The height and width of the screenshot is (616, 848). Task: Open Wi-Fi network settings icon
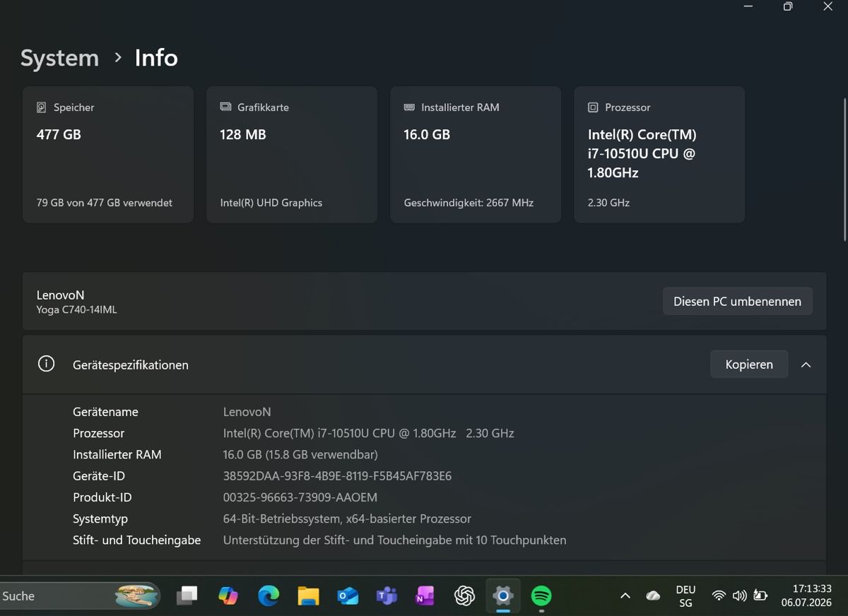tap(719, 596)
